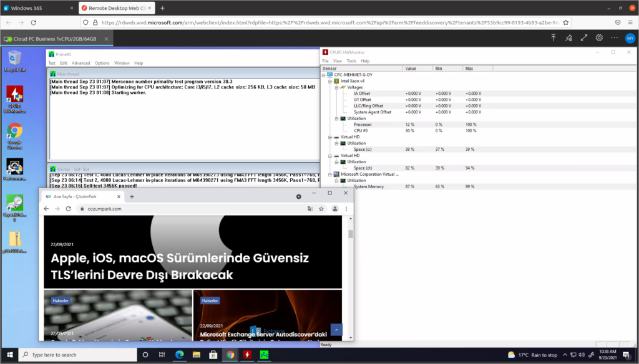Click the cozumpark.com address bar in Chrome
Image resolution: width=639 pixels, height=364 pixels.
tap(191, 209)
